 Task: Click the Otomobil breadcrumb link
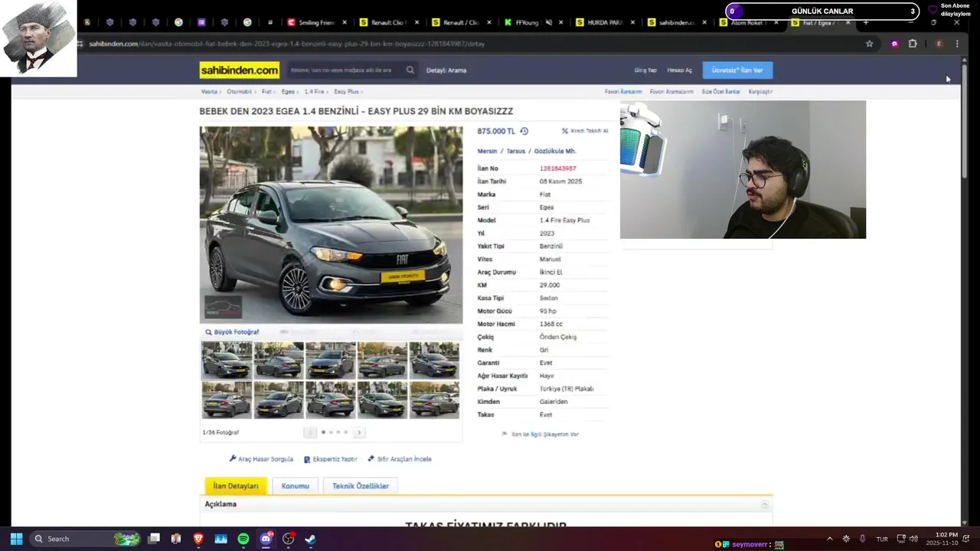pyautogui.click(x=239, y=91)
